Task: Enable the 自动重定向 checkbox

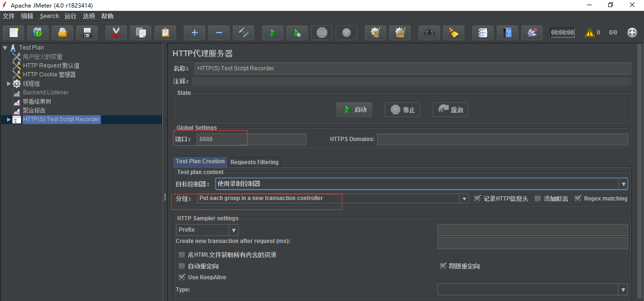Action: tap(182, 266)
